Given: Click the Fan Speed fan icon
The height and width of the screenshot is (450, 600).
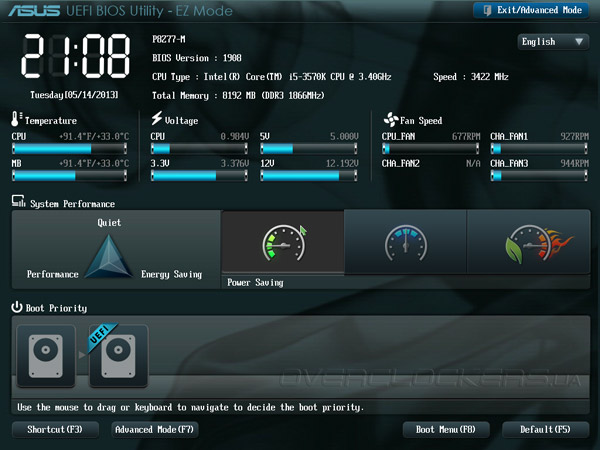Looking at the screenshot, I should pyautogui.click(x=391, y=120).
